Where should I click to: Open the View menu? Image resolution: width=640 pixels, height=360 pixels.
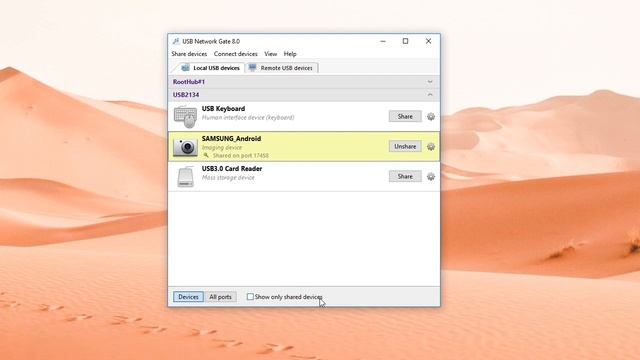270,54
